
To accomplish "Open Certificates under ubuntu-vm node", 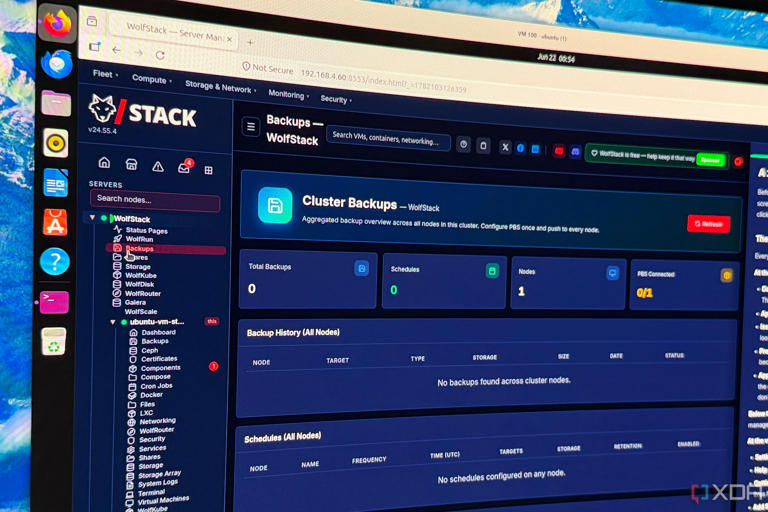I will point(159,359).
